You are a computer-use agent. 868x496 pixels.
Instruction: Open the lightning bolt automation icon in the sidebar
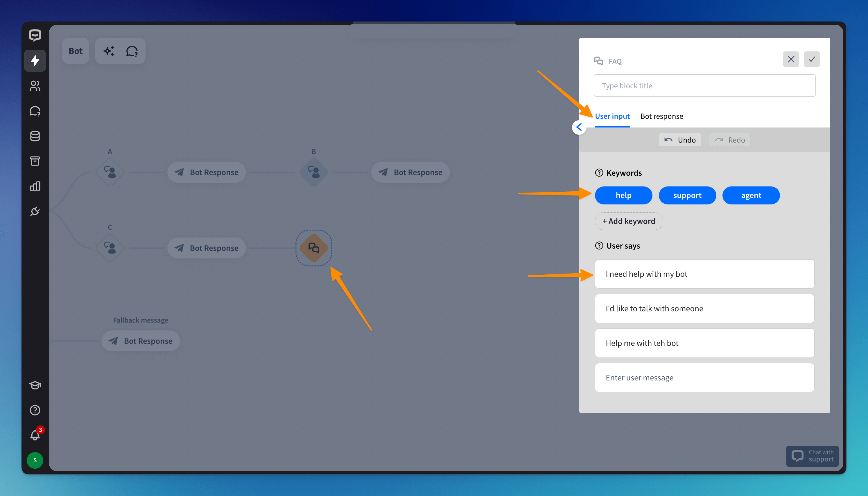(x=35, y=61)
